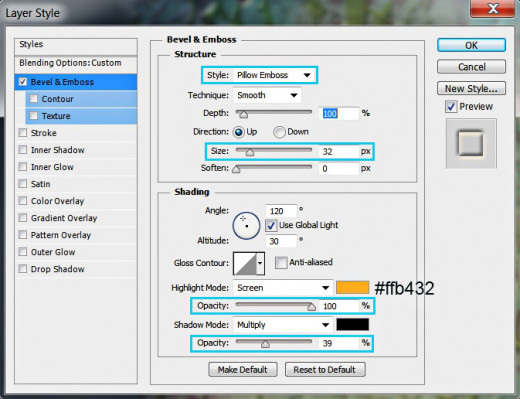
Task: Click the style preview thumbnail
Action: [x=471, y=143]
